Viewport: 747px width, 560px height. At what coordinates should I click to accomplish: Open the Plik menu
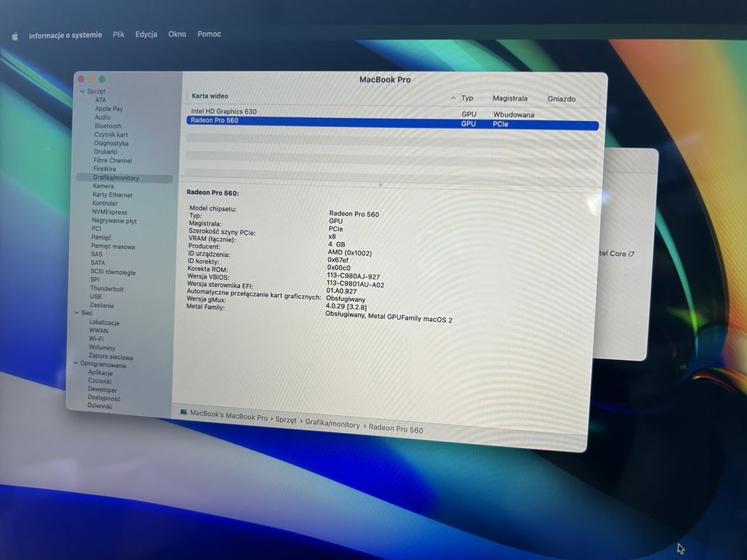(119, 34)
